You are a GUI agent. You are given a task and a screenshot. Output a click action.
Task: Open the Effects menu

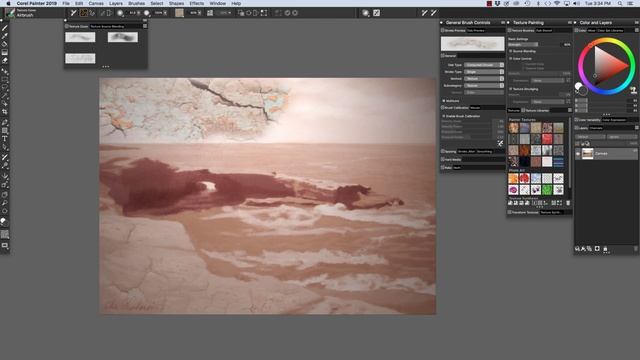(x=196, y=3)
